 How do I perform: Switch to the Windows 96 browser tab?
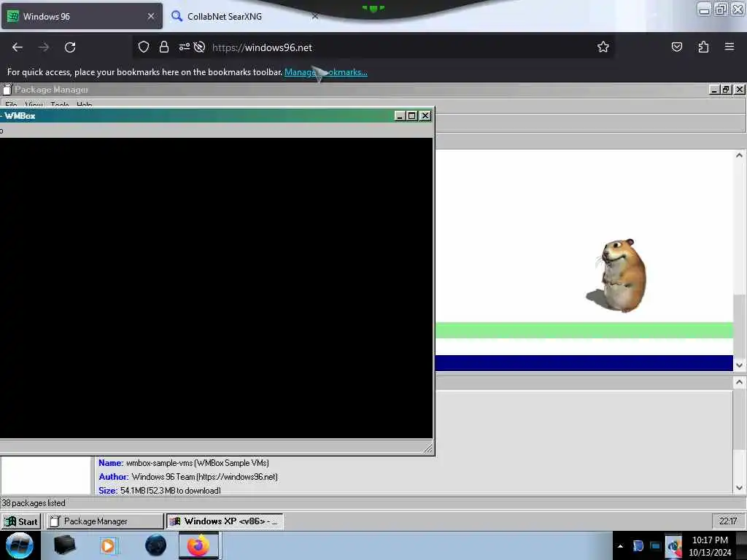pos(82,16)
